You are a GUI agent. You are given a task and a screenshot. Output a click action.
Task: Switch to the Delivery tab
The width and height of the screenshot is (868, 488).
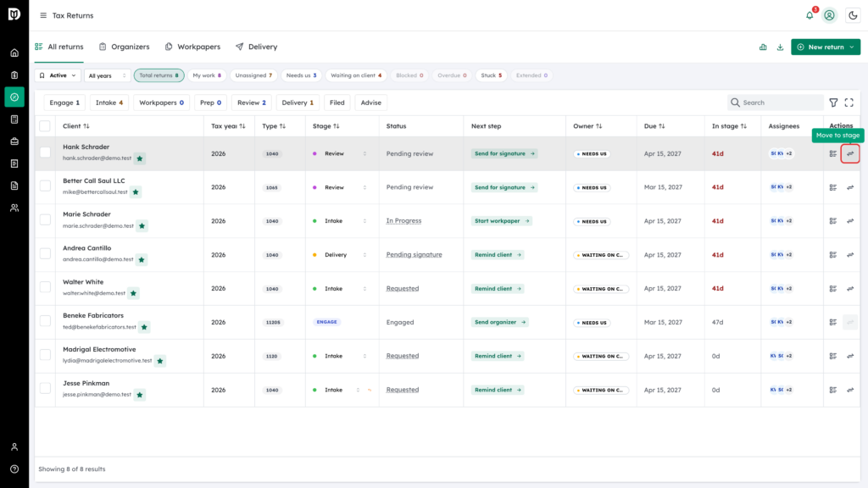pyautogui.click(x=256, y=47)
